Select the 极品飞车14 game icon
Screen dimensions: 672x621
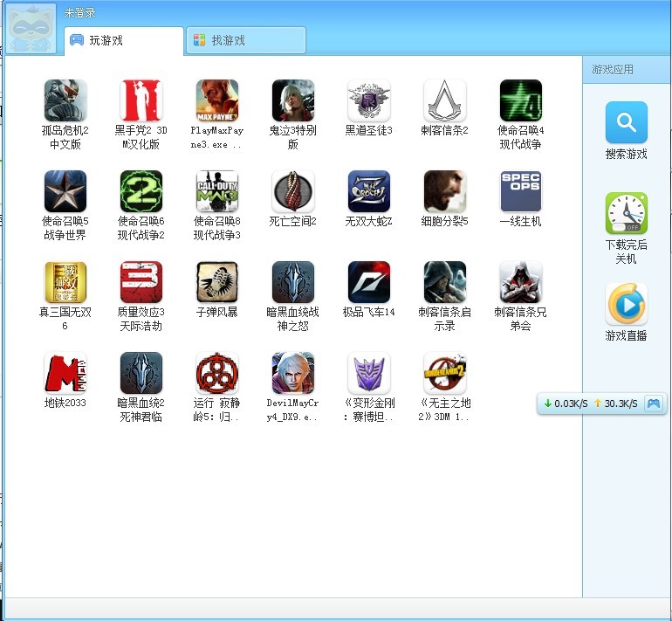(368, 282)
